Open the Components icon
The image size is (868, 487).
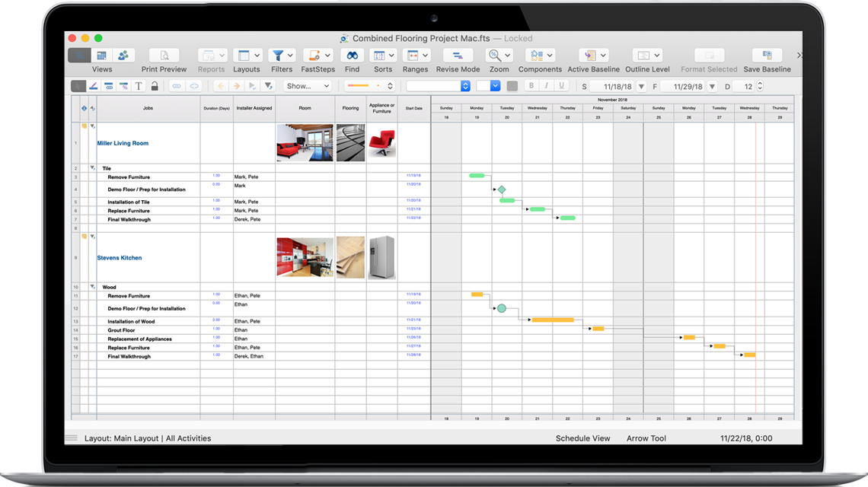tap(537, 55)
